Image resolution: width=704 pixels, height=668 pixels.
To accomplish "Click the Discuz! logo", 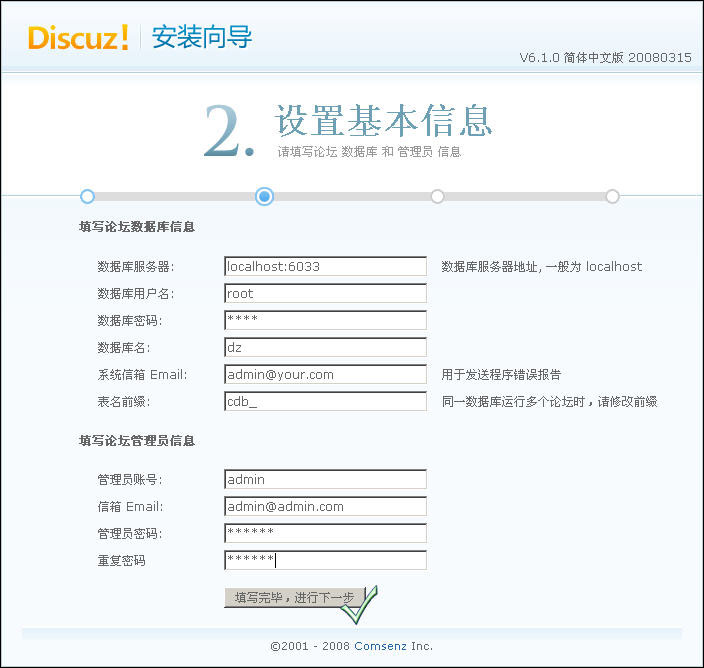I will pos(78,38).
